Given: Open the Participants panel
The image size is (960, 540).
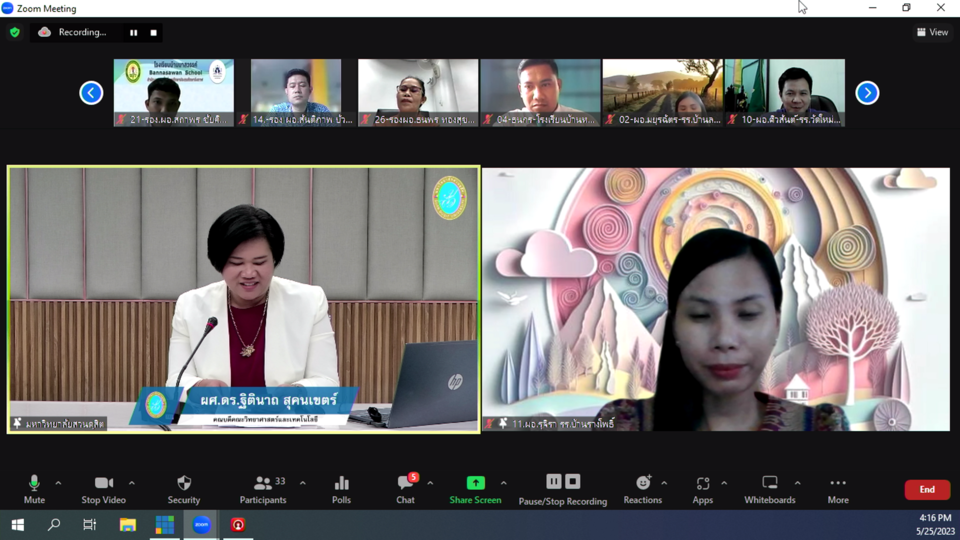Looking at the screenshot, I should click(263, 489).
